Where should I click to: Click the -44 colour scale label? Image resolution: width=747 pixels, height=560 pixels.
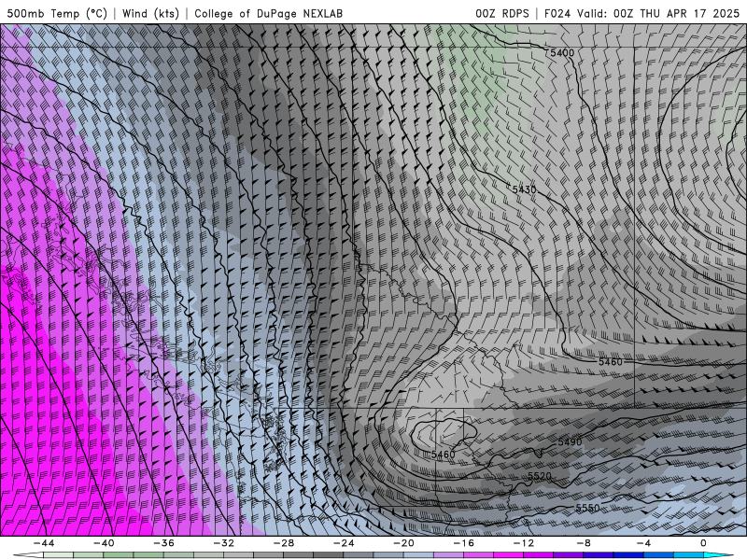[43, 543]
